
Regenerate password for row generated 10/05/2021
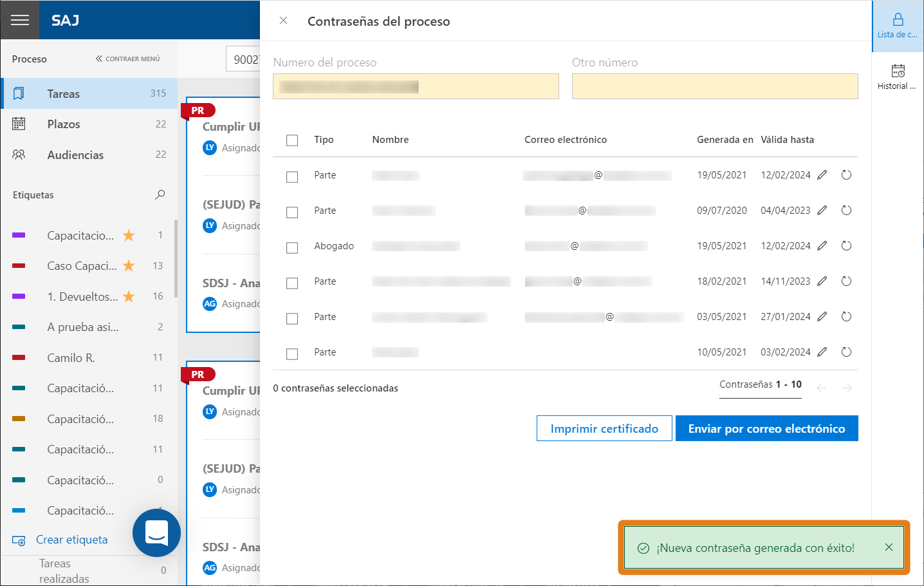(846, 352)
